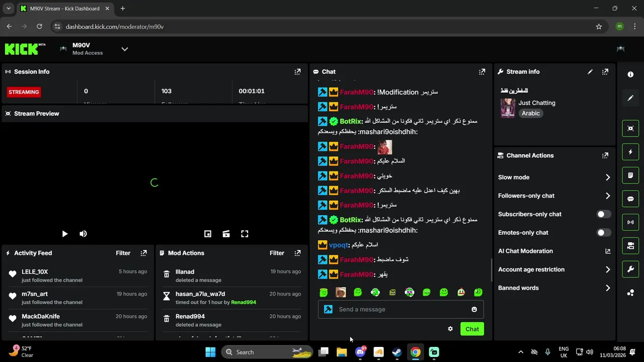
Task: Open the browser tab list dropdown
Action: coord(9,9)
